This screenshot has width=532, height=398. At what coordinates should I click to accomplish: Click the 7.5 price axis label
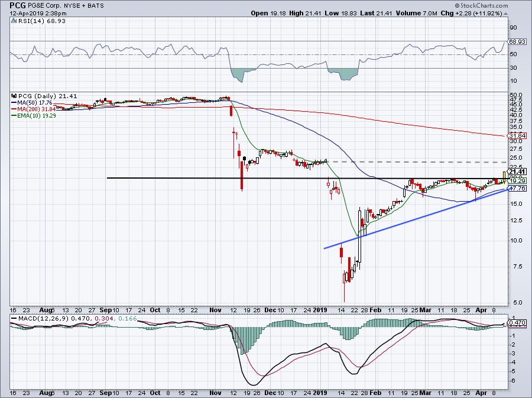pyautogui.click(x=517, y=267)
